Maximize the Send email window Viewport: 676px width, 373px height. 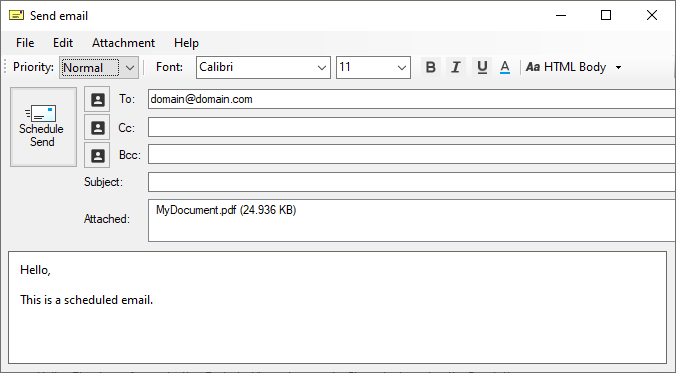606,16
